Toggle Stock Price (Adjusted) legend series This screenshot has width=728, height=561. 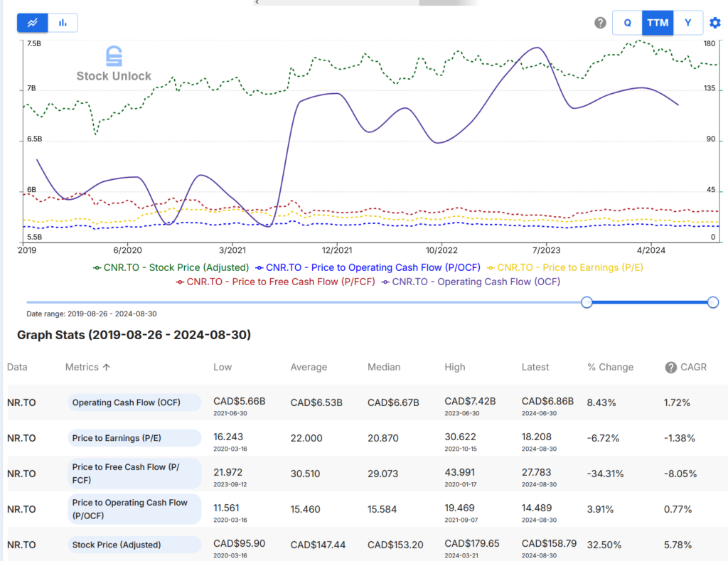[171, 267]
